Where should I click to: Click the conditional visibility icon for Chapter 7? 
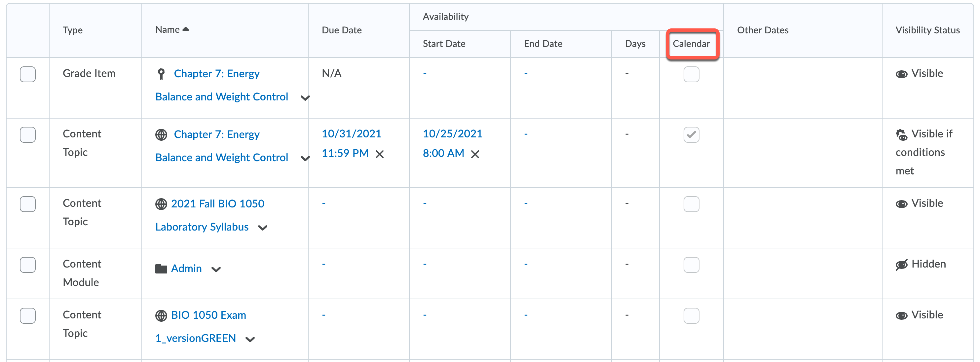pos(901,135)
